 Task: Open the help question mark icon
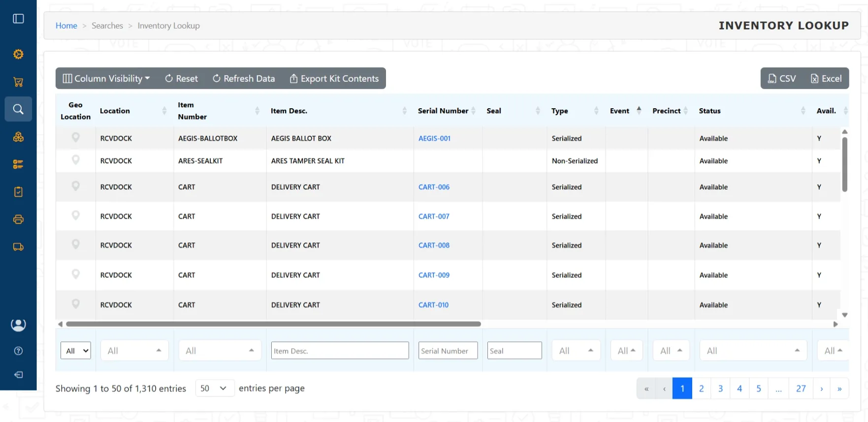pyautogui.click(x=18, y=351)
